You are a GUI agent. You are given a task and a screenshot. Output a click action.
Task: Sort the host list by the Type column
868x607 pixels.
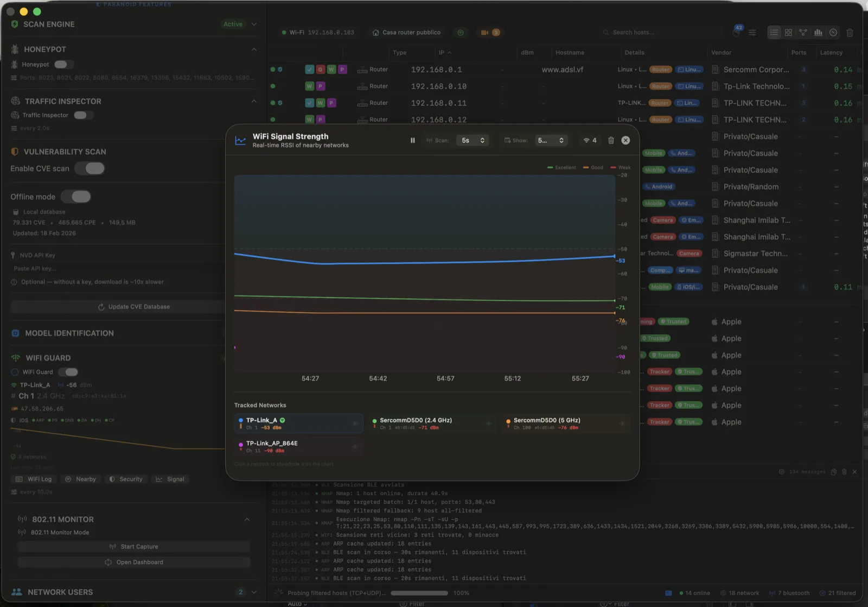399,53
